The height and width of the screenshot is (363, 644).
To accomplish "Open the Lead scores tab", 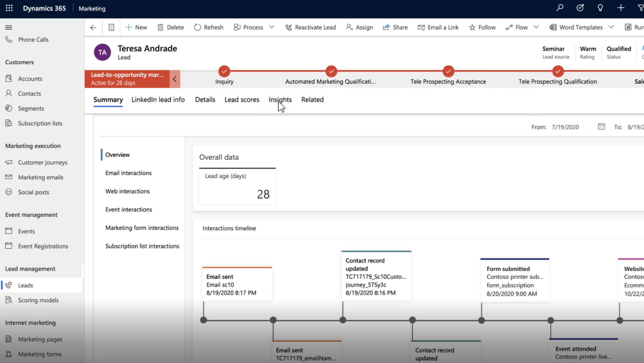I will (x=241, y=100).
